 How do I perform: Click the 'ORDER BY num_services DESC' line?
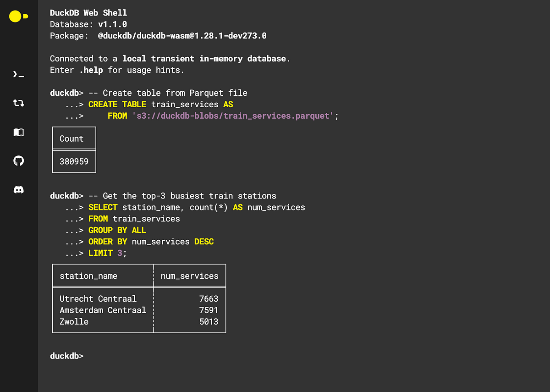coord(151,242)
